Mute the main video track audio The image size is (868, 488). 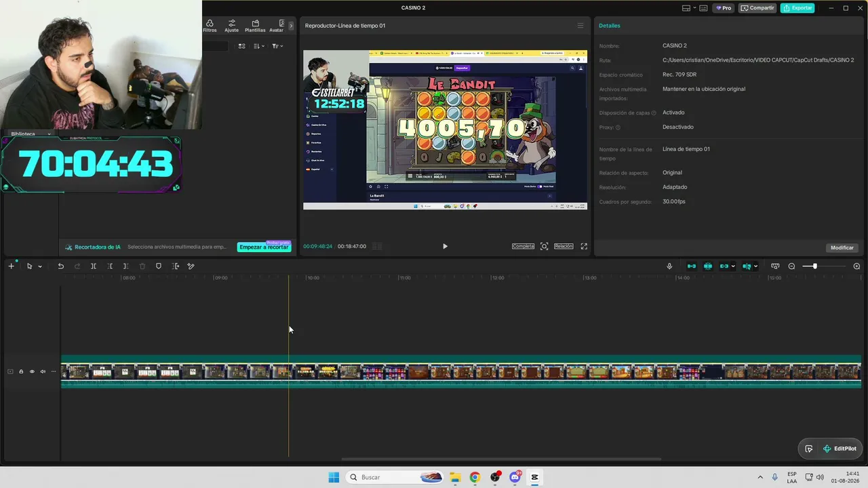pyautogui.click(x=43, y=371)
